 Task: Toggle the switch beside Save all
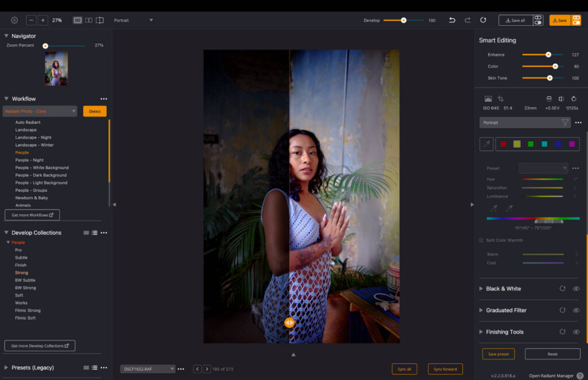click(x=538, y=20)
